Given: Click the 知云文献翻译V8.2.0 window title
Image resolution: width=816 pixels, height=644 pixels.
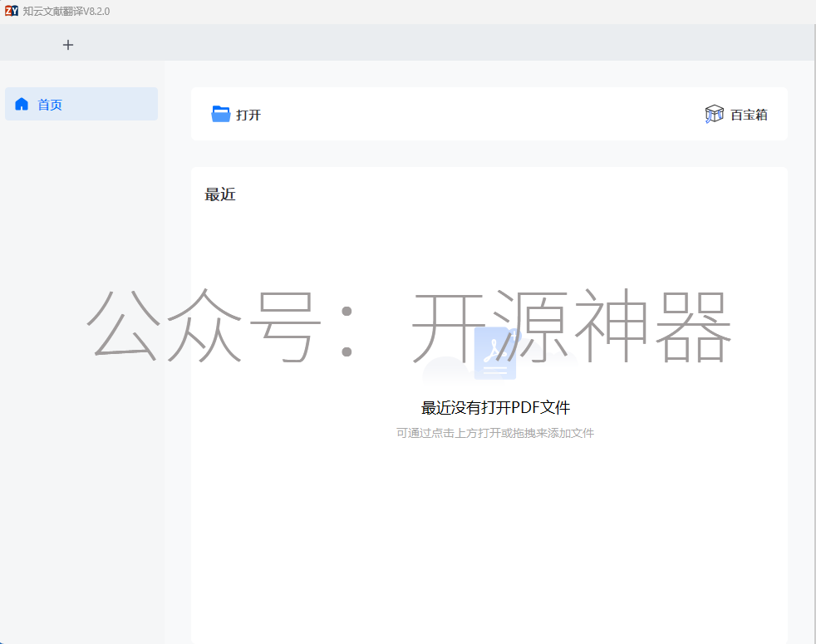Looking at the screenshot, I should pos(66,11).
